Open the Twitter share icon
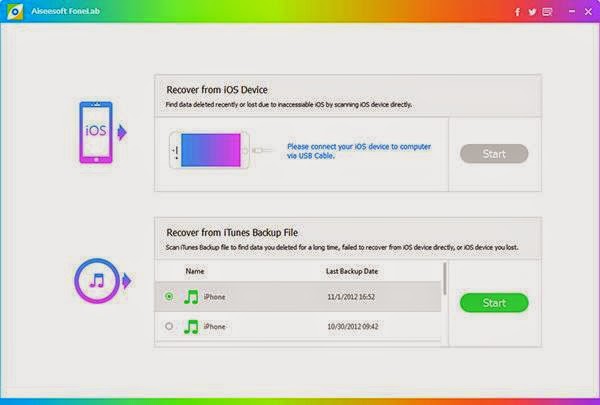 [x=532, y=12]
